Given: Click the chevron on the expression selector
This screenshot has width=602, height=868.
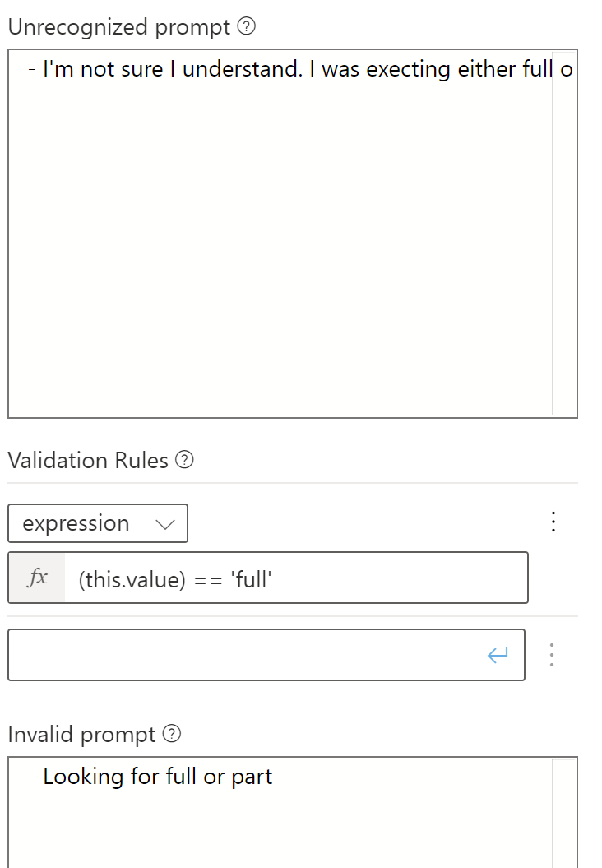Looking at the screenshot, I should point(165,523).
